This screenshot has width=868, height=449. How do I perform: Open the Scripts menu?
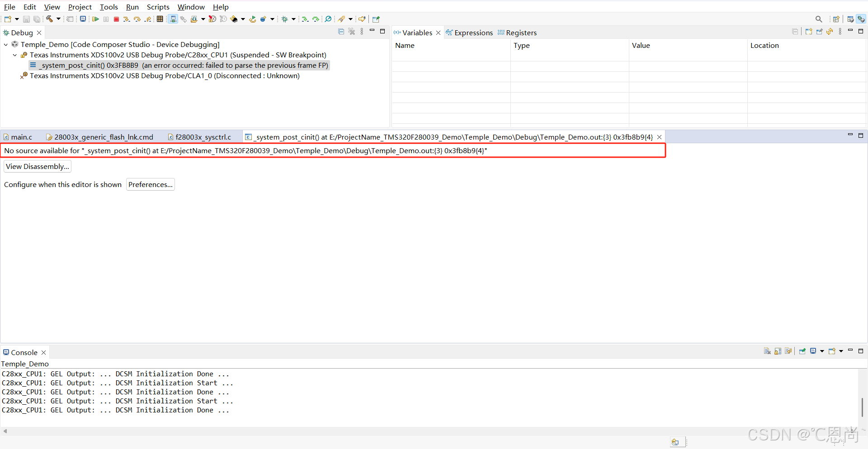[x=158, y=7]
